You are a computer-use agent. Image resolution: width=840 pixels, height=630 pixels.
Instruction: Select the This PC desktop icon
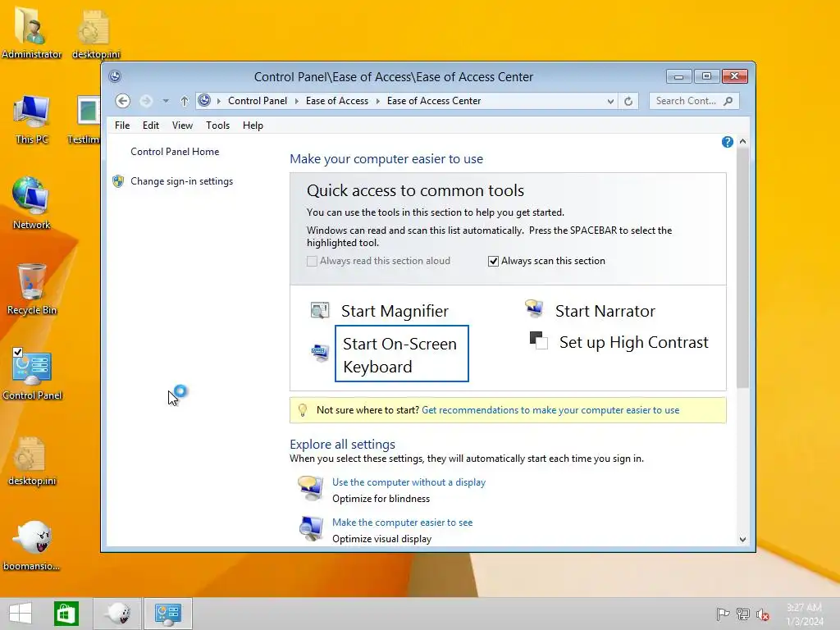click(32, 120)
